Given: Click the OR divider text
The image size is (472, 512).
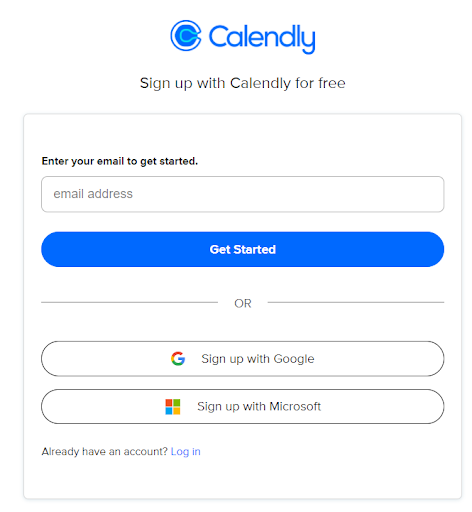Looking at the screenshot, I should 243,303.
